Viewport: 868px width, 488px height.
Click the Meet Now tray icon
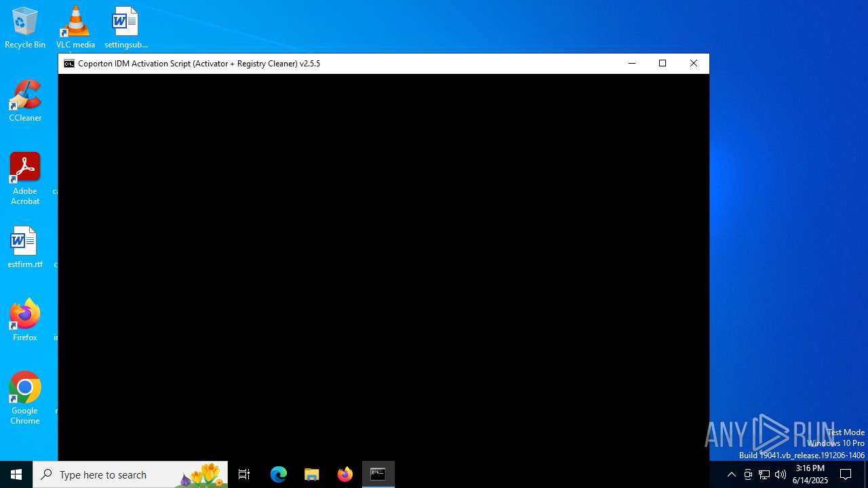pos(748,474)
